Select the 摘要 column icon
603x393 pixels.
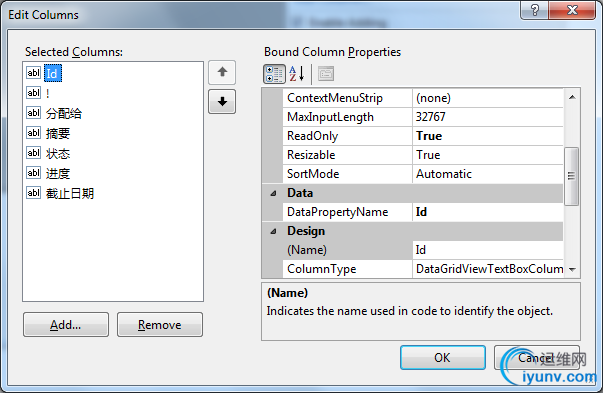pyautogui.click(x=33, y=133)
